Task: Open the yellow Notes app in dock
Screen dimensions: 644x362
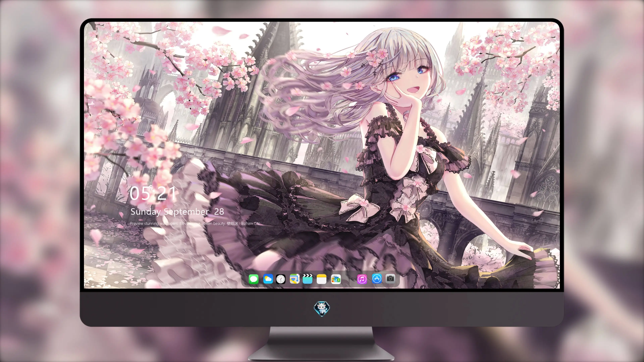Action: pyautogui.click(x=321, y=279)
